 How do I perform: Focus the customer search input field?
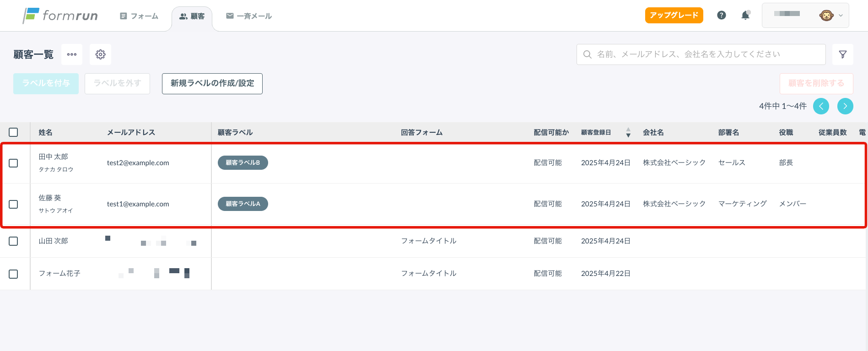click(x=701, y=54)
